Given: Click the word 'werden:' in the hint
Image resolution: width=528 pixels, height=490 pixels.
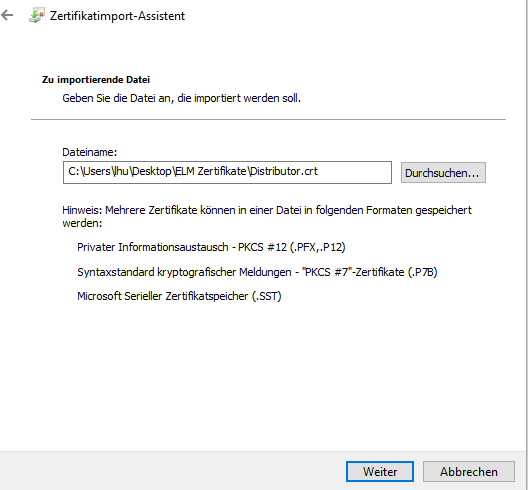Looking at the screenshot, I should click(82, 223).
